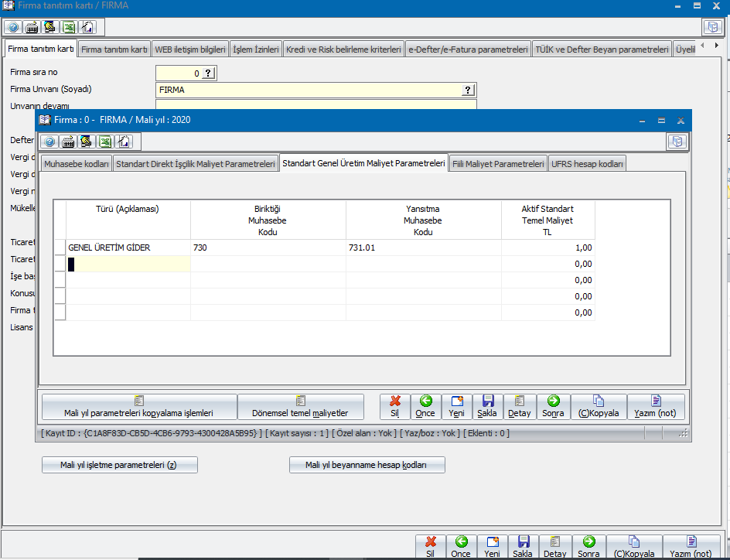The height and width of the screenshot is (560, 730).
Task: Select the 1,00 Aktif Standart Temel Maliyet cell
Action: click(x=548, y=248)
